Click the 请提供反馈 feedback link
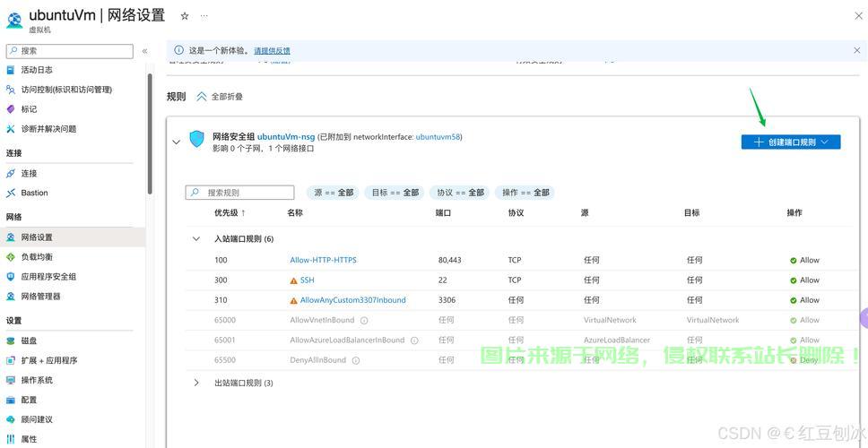Viewport: 868px width, 448px height. (272, 51)
